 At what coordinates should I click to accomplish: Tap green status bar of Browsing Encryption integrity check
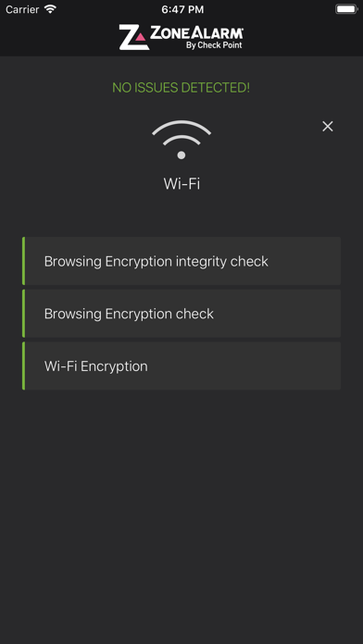coord(23,261)
